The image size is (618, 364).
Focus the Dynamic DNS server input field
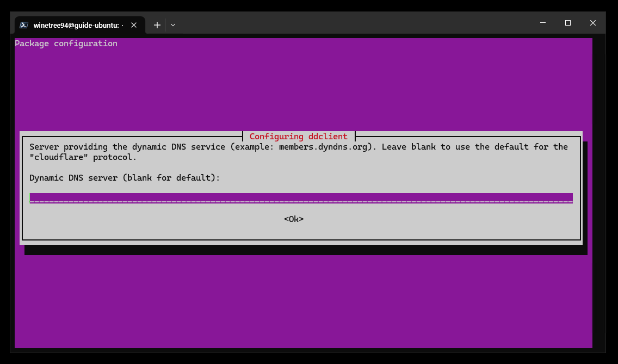point(301,198)
